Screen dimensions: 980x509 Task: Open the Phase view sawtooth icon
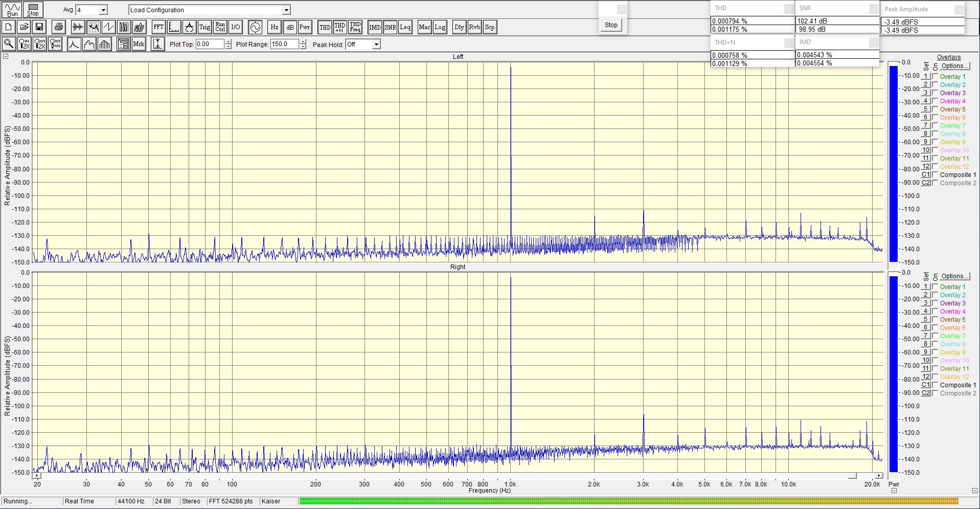click(108, 27)
